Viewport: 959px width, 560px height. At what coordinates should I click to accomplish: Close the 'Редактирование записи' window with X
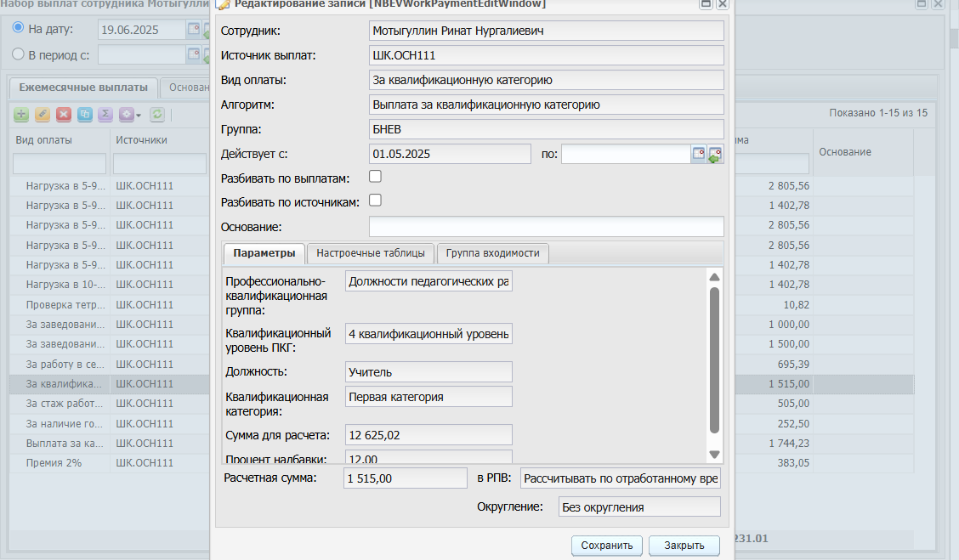point(723,3)
